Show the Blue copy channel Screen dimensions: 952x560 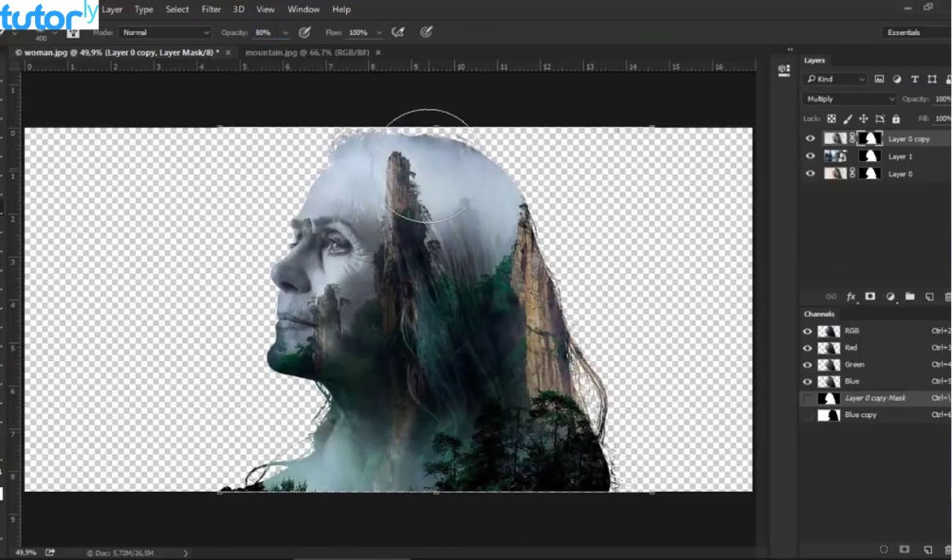tap(807, 416)
